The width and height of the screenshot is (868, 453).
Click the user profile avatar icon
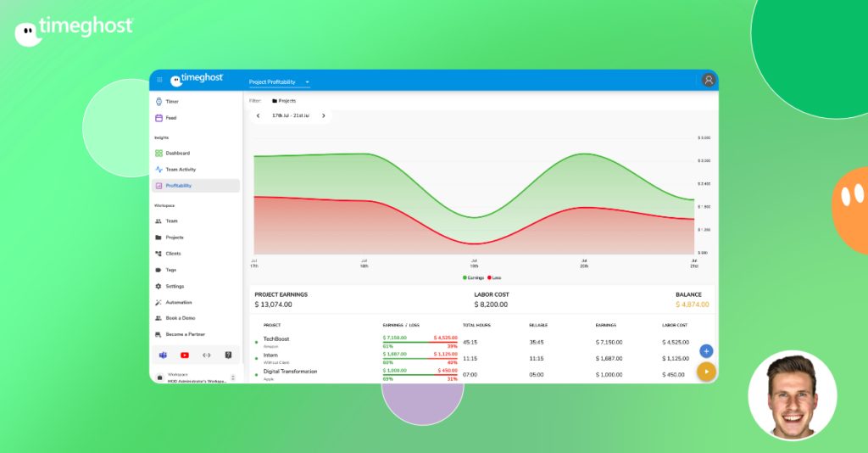(x=709, y=80)
